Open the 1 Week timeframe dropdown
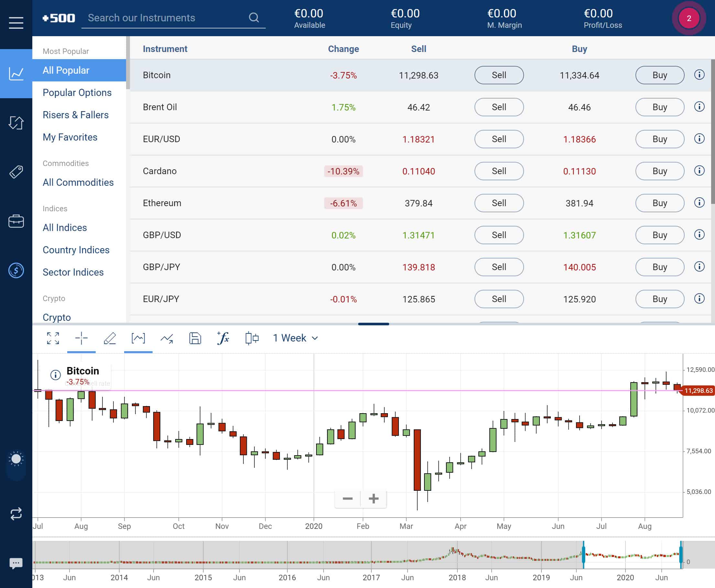Image resolution: width=715 pixels, height=588 pixels. 295,338
